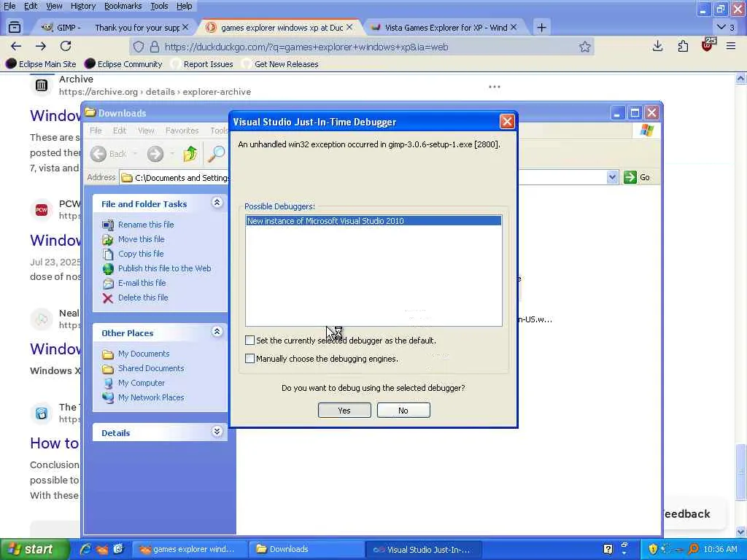Image resolution: width=747 pixels, height=560 pixels.
Task: Click the E-mail this file link
Action: pos(142,283)
